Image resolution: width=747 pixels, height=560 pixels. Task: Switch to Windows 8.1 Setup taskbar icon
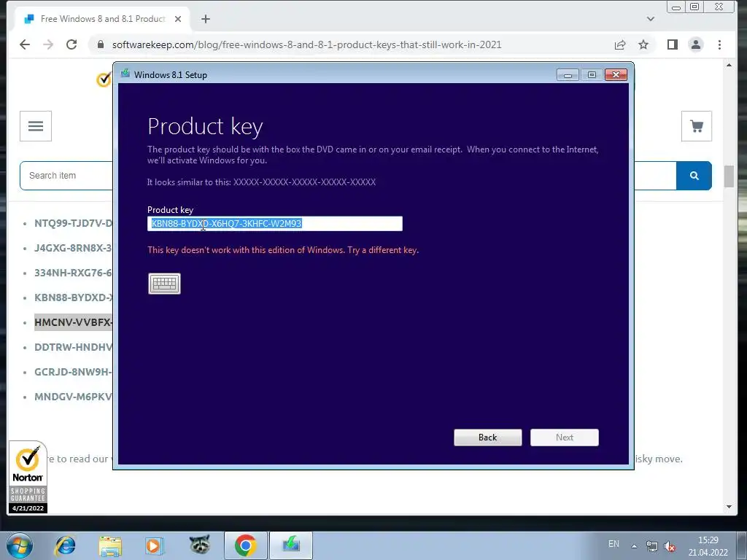pos(291,545)
